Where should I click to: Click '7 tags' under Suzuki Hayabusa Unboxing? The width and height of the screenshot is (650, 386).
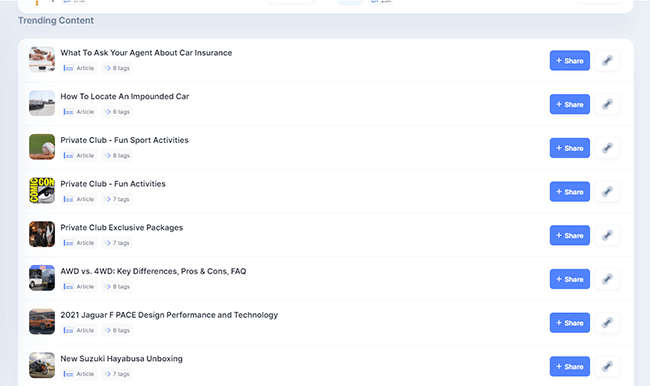point(117,374)
